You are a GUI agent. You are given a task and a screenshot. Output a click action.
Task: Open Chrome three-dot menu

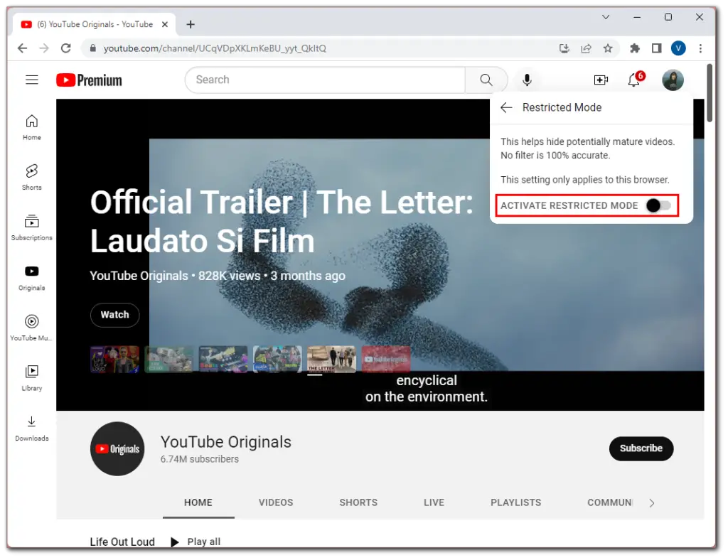click(700, 48)
